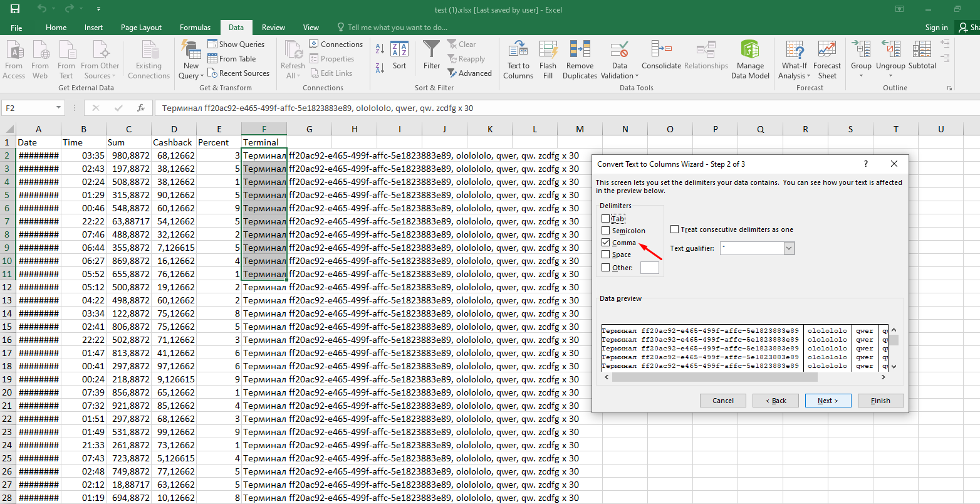
Task: Open the What-If Analysis dropdown
Action: coord(794,60)
